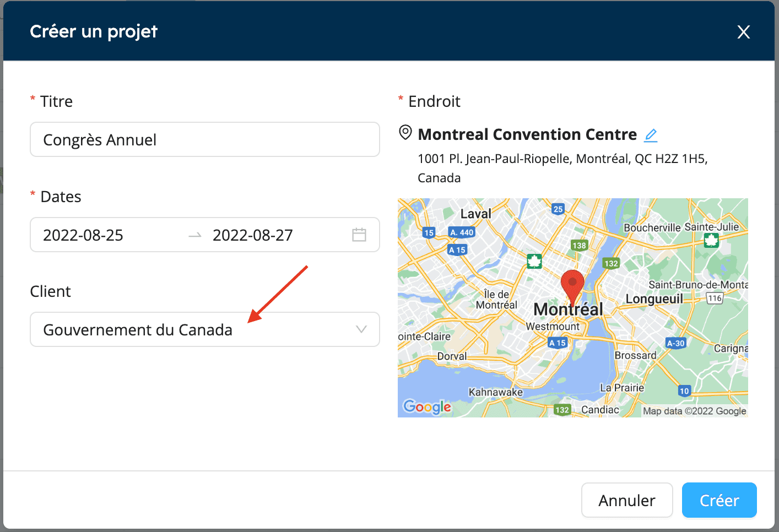
Task: Click the Google logo on the map
Action: (427, 407)
